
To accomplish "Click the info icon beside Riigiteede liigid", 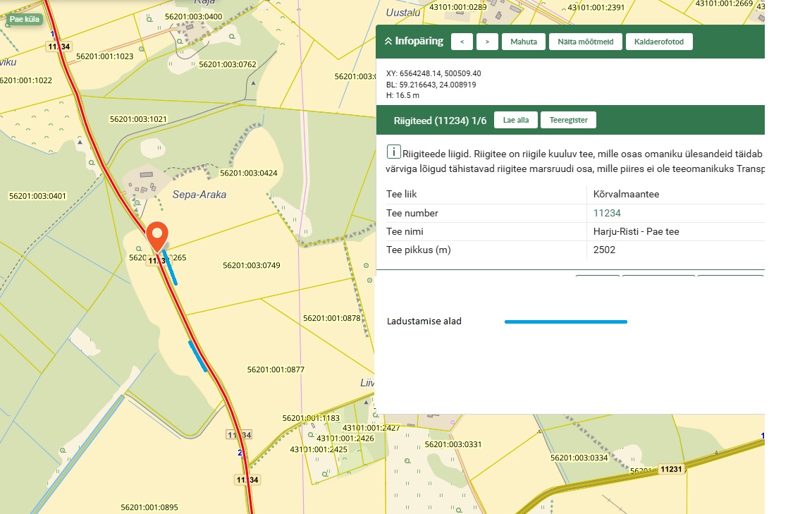I will 394,153.
